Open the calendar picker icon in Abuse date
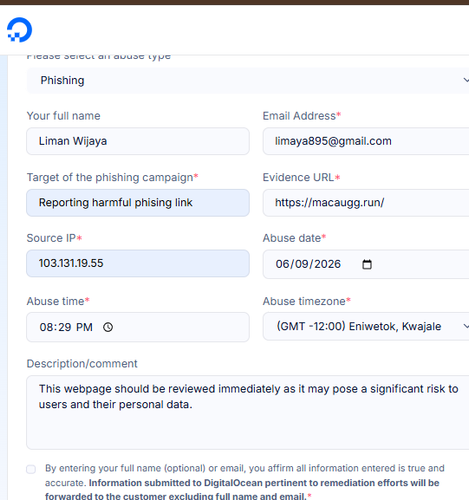The image size is (469, 500). pos(367,264)
